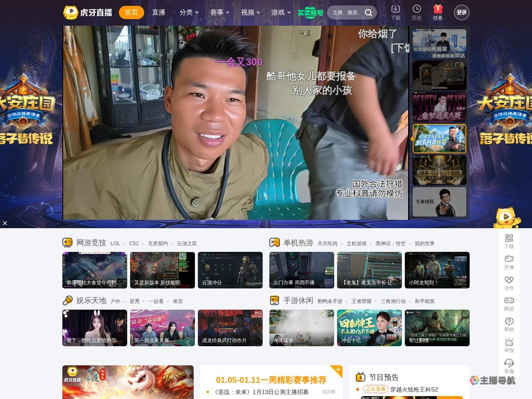Open the 开播 camera icon in sidebar

point(509,259)
